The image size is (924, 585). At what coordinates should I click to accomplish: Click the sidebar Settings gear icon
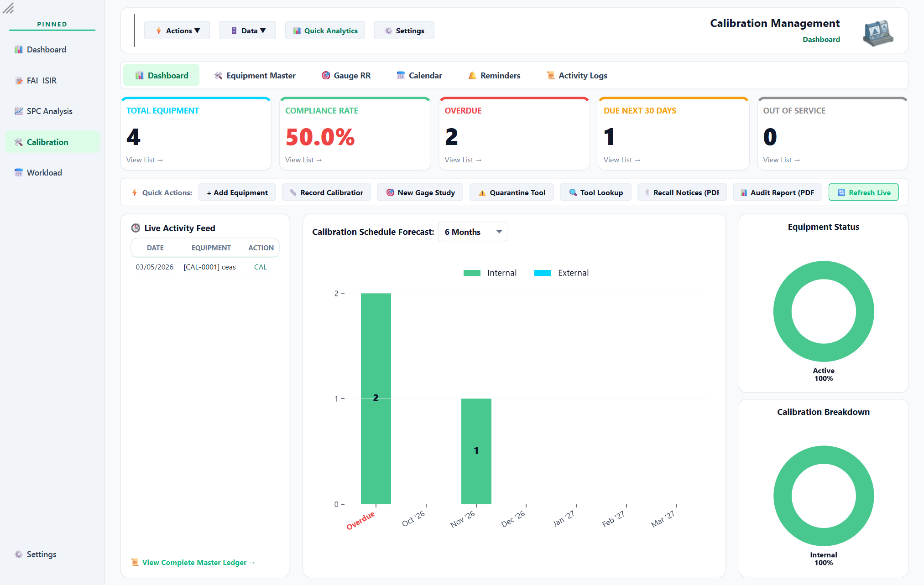click(x=19, y=554)
